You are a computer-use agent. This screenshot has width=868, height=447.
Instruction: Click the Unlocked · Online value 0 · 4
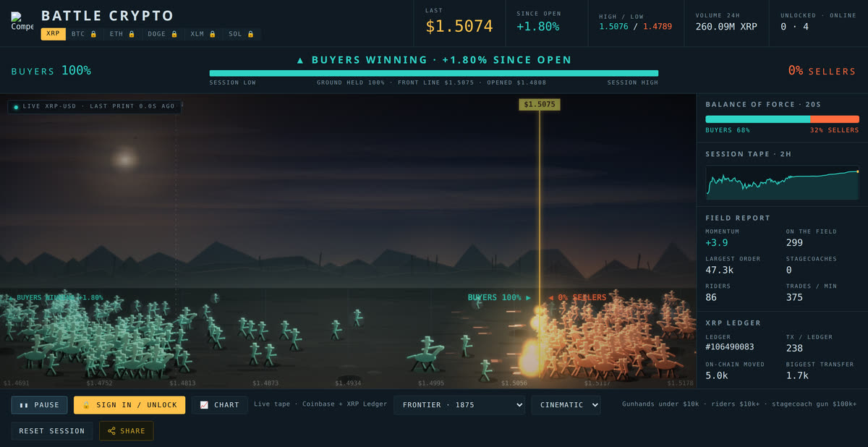coord(795,27)
